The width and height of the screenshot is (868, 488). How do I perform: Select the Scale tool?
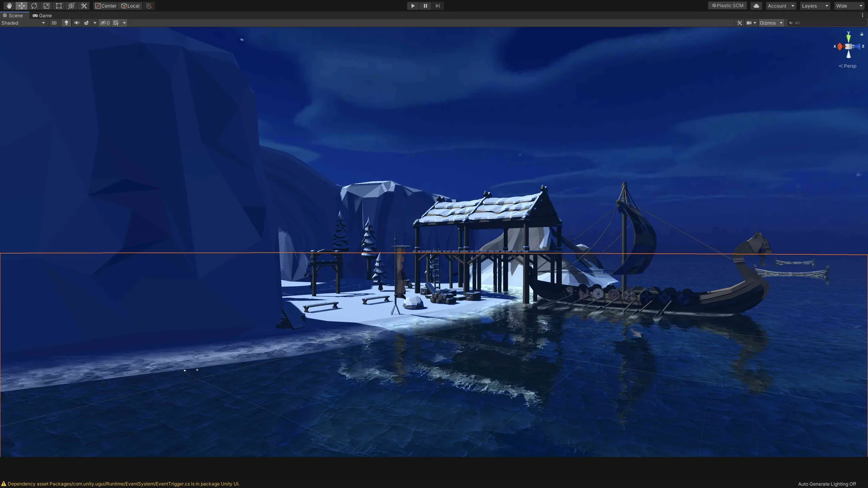pos(46,6)
